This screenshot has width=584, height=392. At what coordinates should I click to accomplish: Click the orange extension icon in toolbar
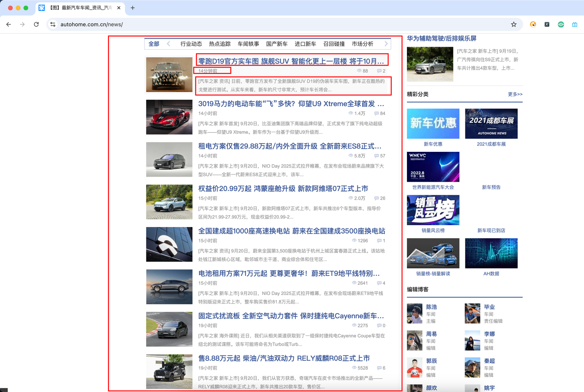pyautogui.click(x=533, y=24)
